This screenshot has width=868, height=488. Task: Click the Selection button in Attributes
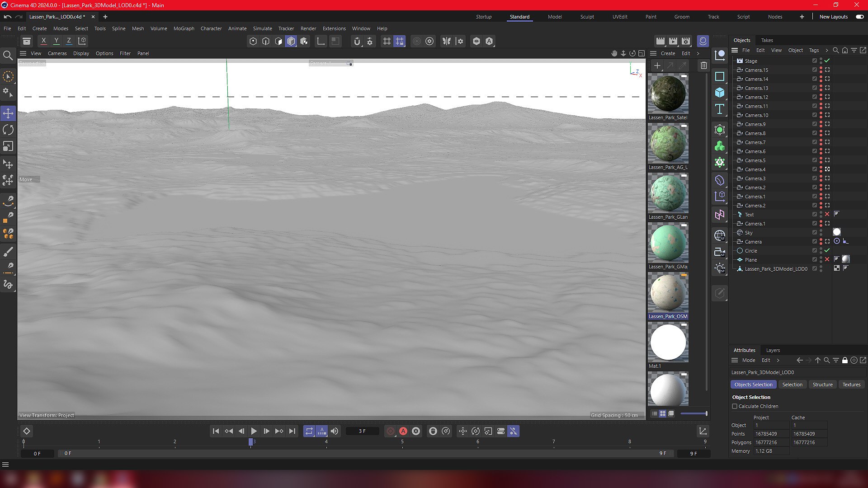click(x=793, y=385)
